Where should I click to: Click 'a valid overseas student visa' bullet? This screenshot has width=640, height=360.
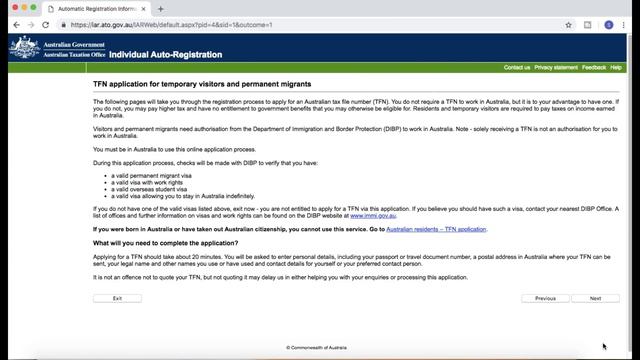pos(149,189)
